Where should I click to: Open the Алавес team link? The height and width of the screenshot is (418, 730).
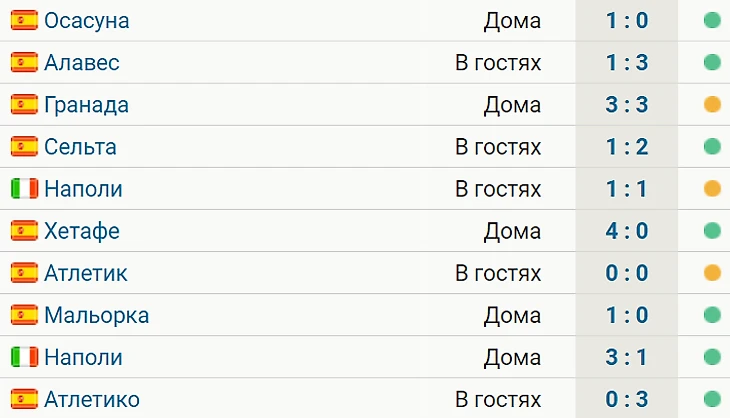point(81,62)
